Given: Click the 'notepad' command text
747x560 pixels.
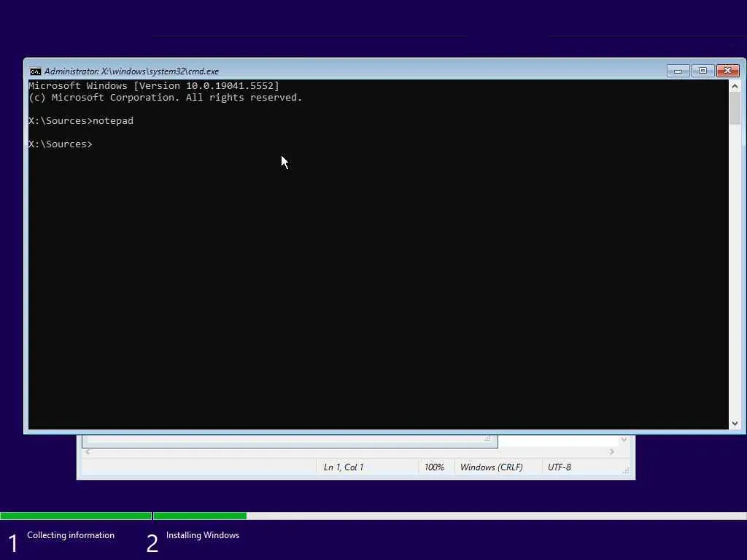Looking at the screenshot, I should (113, 121).
